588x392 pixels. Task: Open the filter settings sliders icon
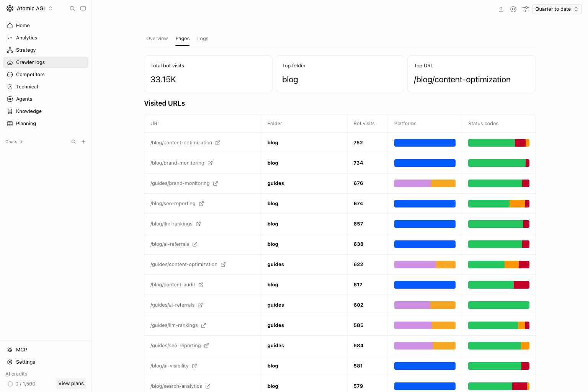point(526,9)
